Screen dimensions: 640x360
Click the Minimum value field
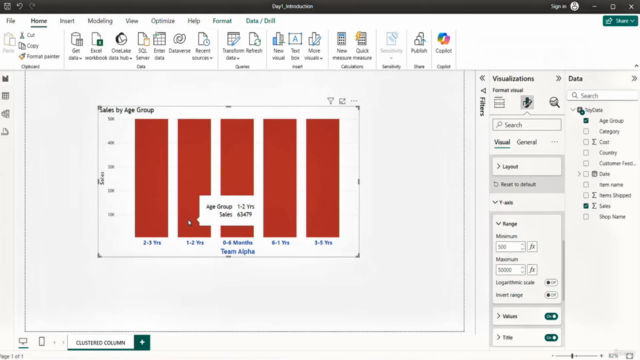tap(510, 247)
